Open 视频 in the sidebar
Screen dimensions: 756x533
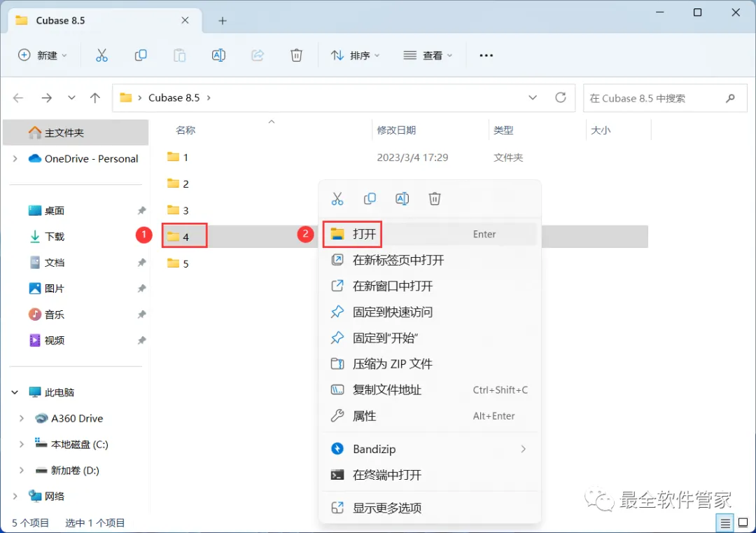pyautogui.click(x=54, y=340)
